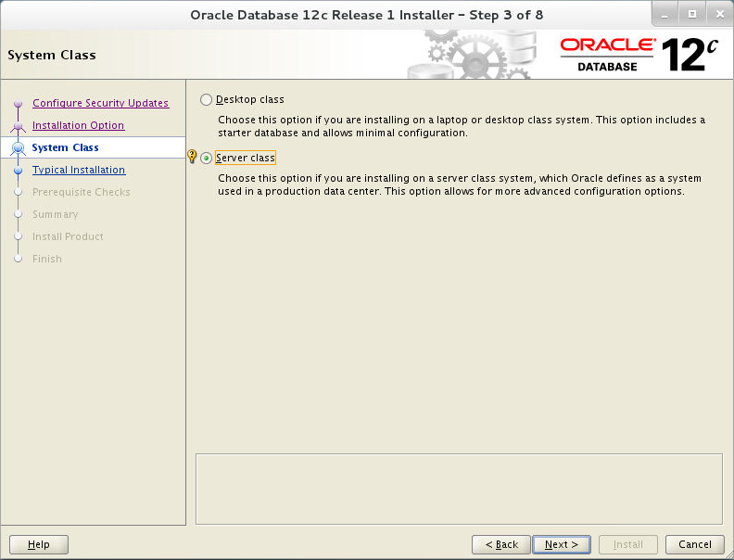
Task: Click the yellow hint key icon beside Server class
Action: (x=192, y=157)
